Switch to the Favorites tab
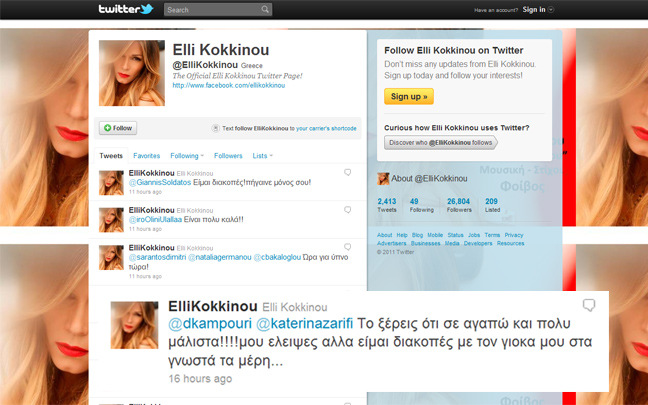Image resolution: width=648 pixels, height=405 pixels. click(147, 156)
